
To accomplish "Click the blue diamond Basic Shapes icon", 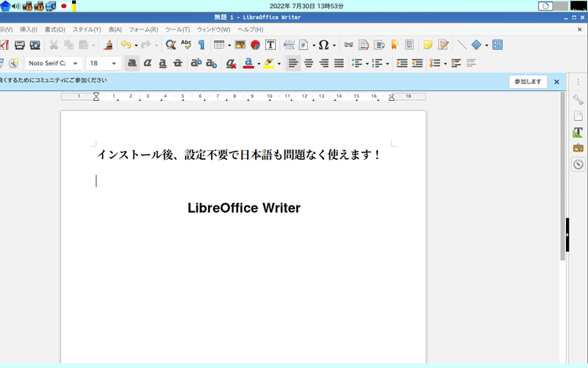I will click(x=476, y=45).
